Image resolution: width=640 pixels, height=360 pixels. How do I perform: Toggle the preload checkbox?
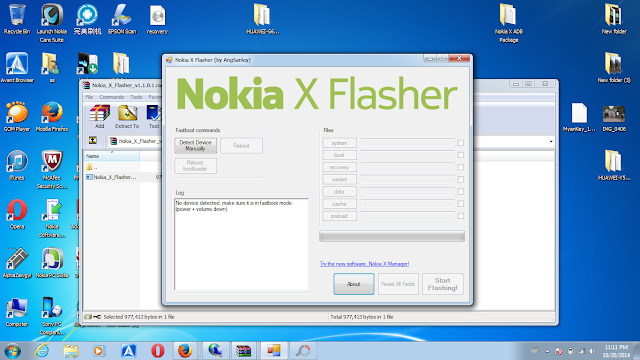coord(460,216)
